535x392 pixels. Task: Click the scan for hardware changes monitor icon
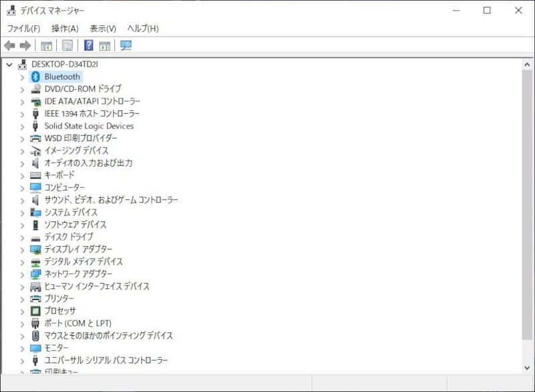tap(126, 45)
